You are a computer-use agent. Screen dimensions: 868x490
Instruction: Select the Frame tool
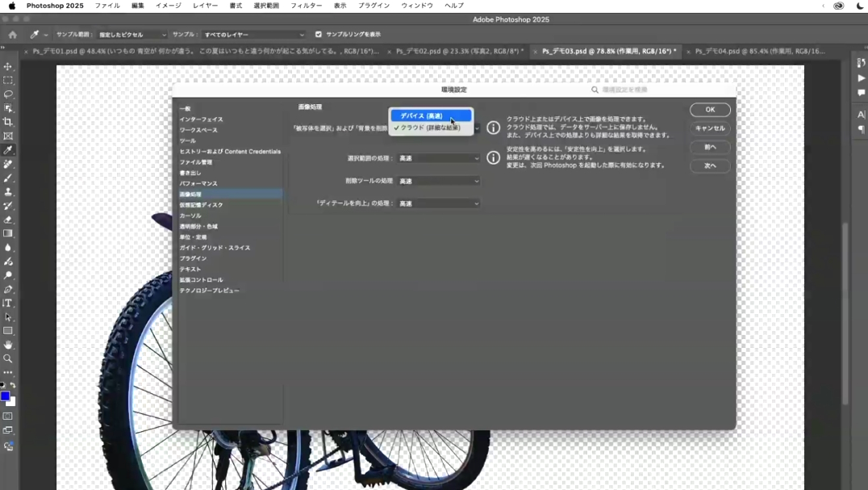click(x=8, y=136)
